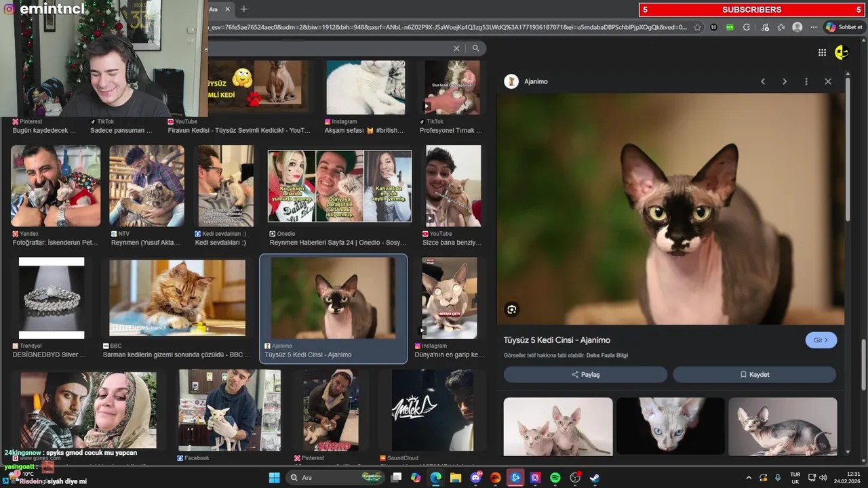
Task: Open the Onedio three-panel collage result
Action: pyautogui.click(x=340, y=186)
